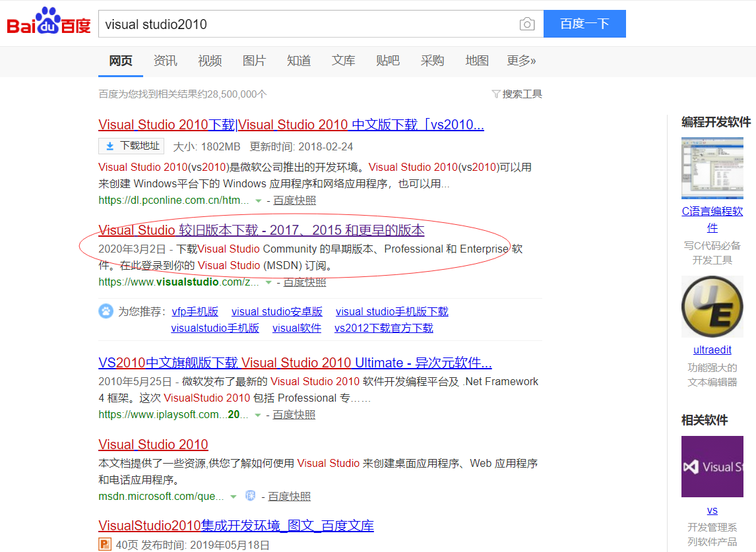Click the Baidu logo

pyautogui.click(x=48, y=24)
